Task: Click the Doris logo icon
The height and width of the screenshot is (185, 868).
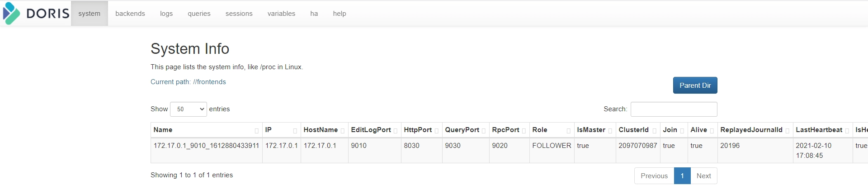Action: pos(12,13)
